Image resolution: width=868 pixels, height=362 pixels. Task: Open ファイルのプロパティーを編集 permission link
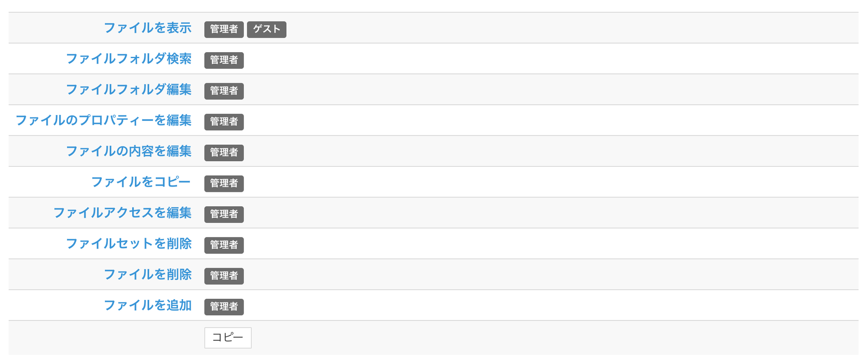[x=103, y=121]
